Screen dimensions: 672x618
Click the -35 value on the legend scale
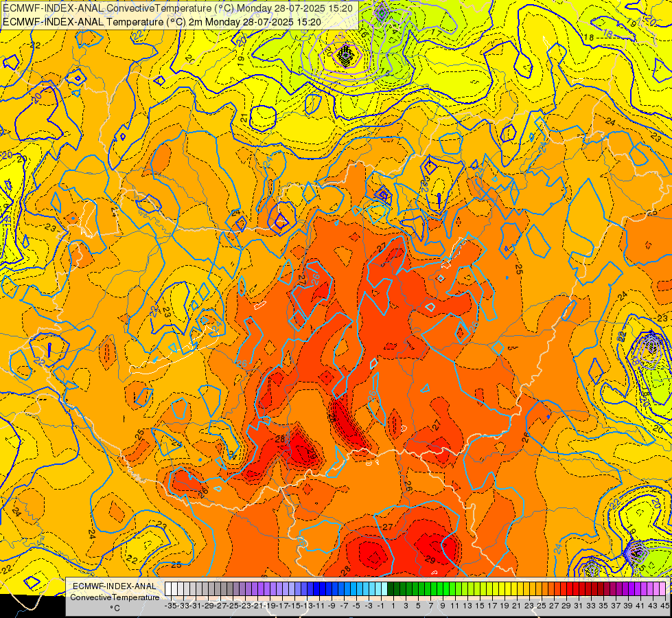pos(171,606)
